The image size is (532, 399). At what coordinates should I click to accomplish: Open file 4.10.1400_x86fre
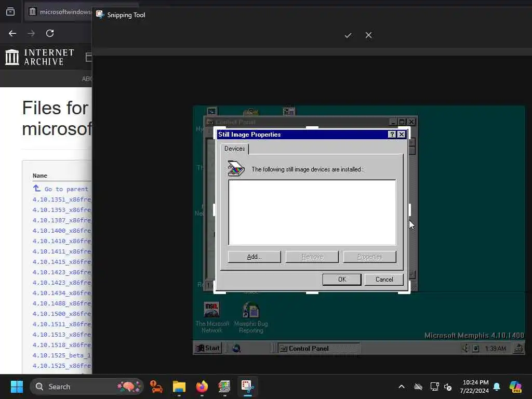click(x=62, y=231)
